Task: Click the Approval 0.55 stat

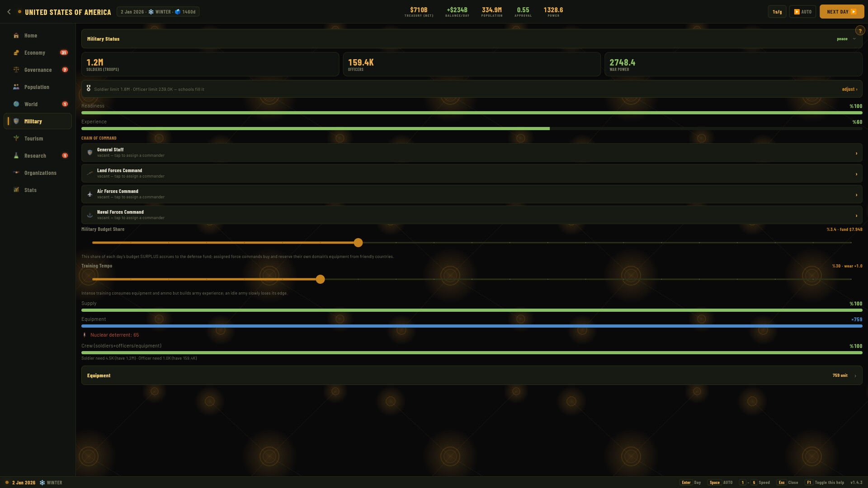Action: pos(523,12)
